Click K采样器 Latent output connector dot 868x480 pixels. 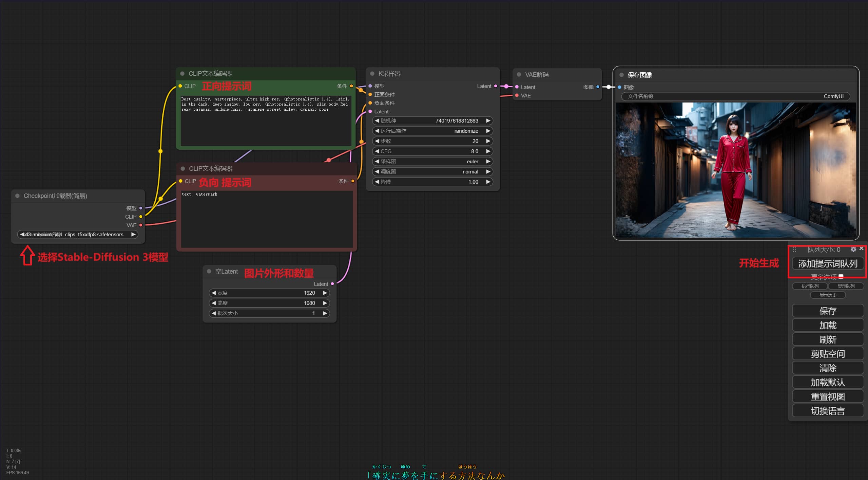[x=496, y=86]
